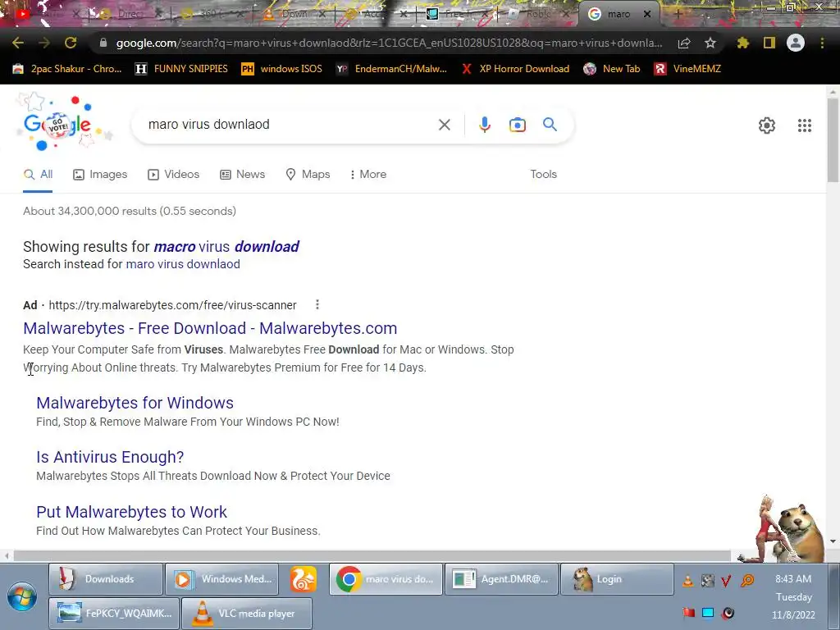Click the desktop gopher character
The width and height of the screenshot is (840, 630).
[801, 532]
